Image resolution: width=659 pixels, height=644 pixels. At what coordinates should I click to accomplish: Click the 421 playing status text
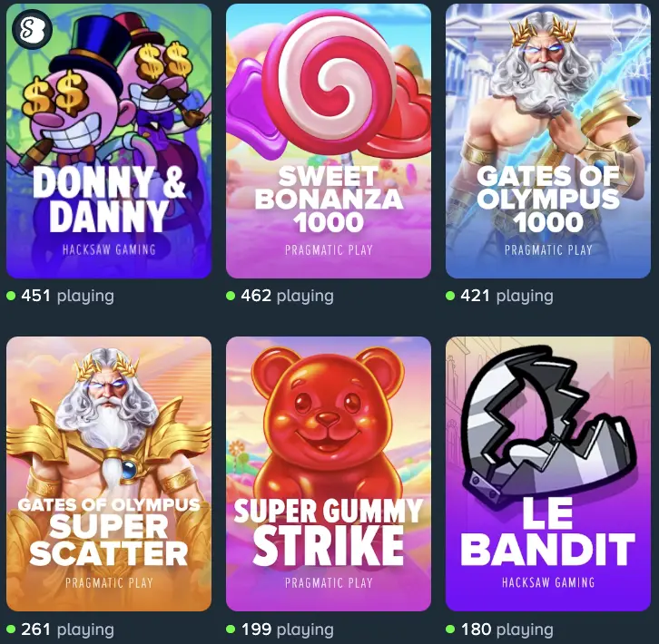pos(500,296)
